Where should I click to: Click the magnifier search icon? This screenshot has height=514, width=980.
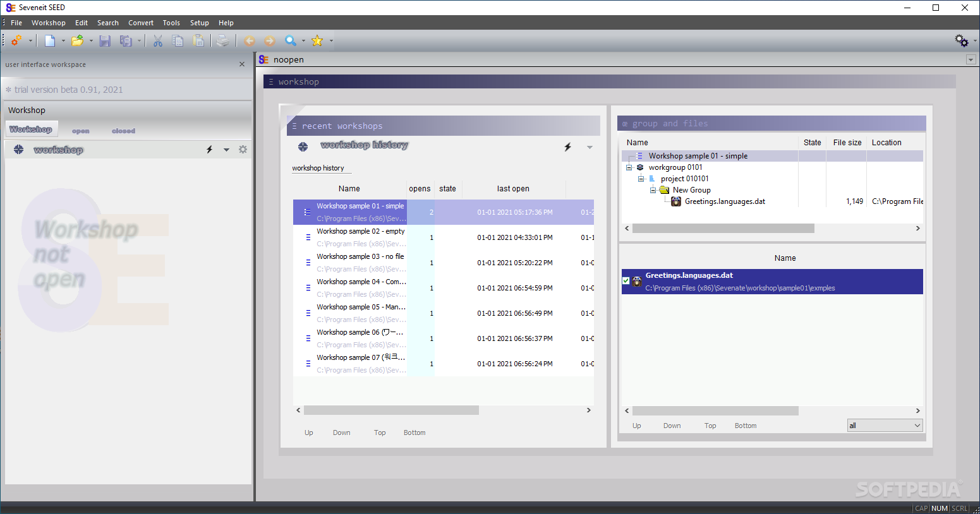[291, 40]
